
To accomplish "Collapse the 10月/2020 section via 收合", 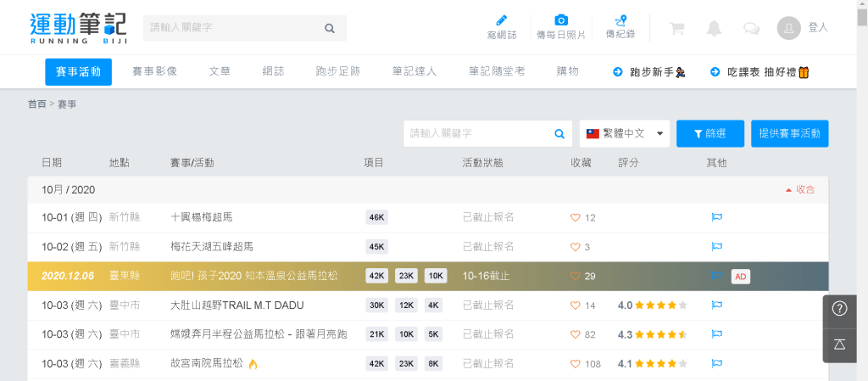I will [x=800, y=189].
